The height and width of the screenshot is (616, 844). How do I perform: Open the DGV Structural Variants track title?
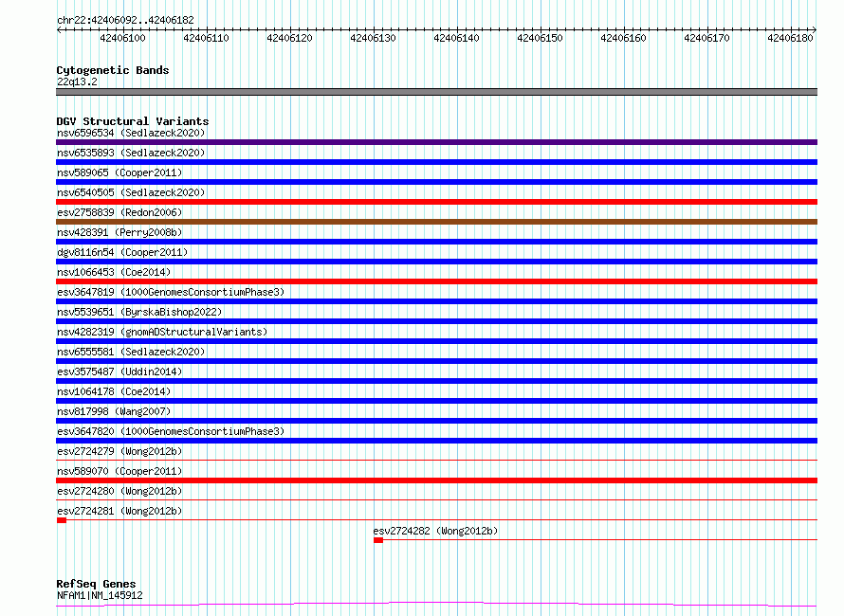coord(133,121)
